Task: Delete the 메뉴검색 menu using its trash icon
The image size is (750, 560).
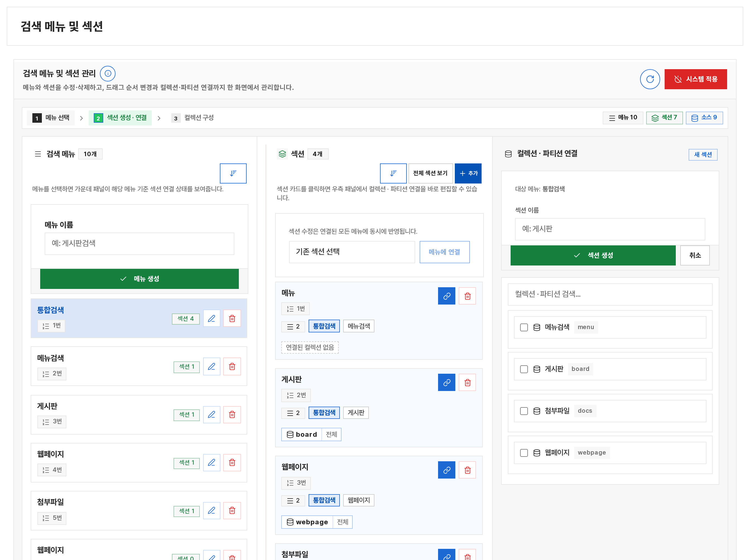Action: pos(232,366)
